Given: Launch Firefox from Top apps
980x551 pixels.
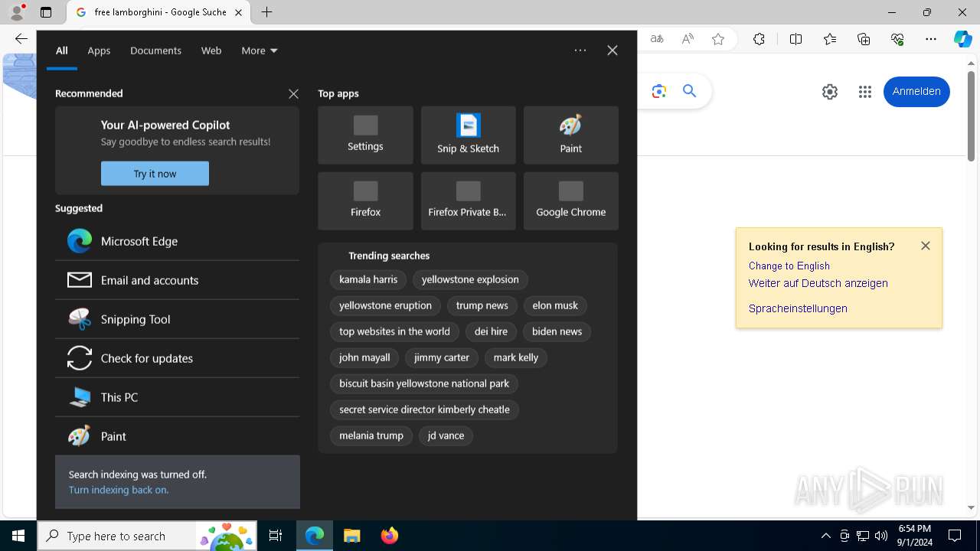Looking at the screenshot, I should coord(365,201).
